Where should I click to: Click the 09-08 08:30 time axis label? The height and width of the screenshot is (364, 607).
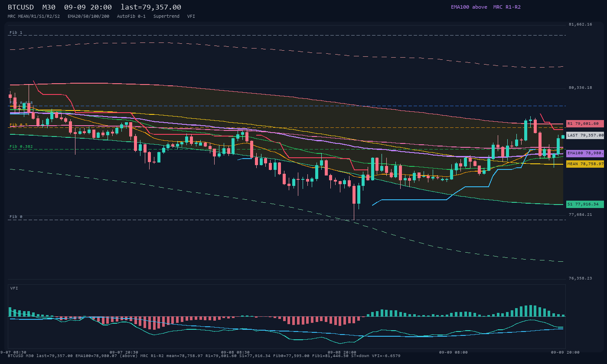[x=235, y=352]
